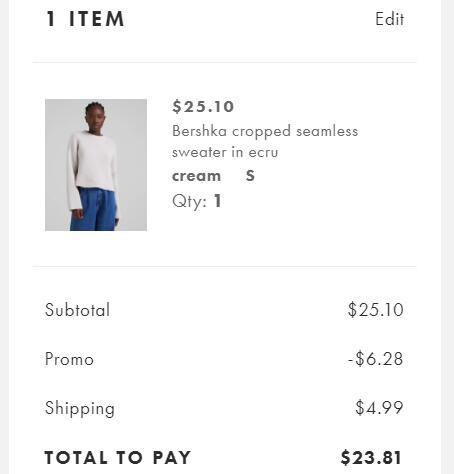The image size is (454, 474).
Task: Click the total amount $23.81
Action: (371, 457)
